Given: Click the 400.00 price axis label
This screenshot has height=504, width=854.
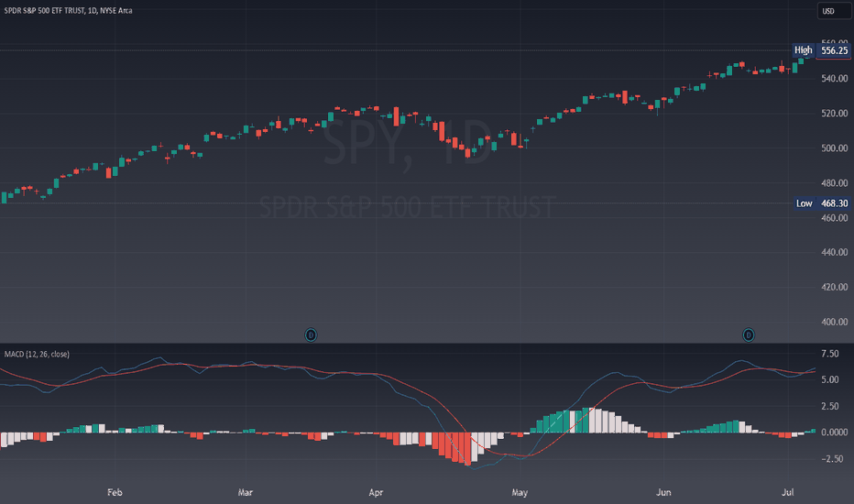Looking at the screenshot, I should (835, 322).
